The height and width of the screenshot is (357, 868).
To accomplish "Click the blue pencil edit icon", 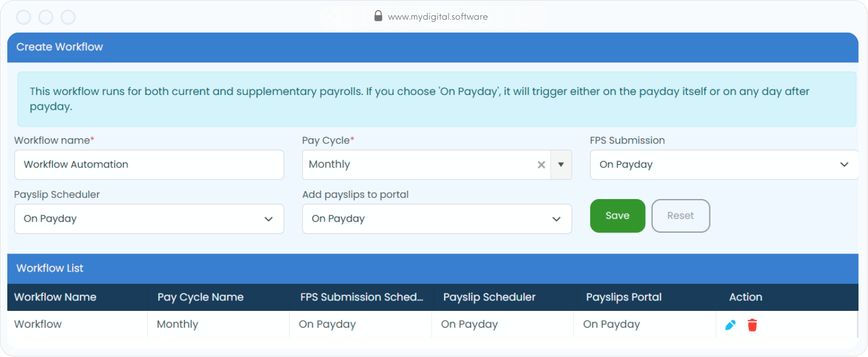I will pyautogui.click(x=730, y=325).
